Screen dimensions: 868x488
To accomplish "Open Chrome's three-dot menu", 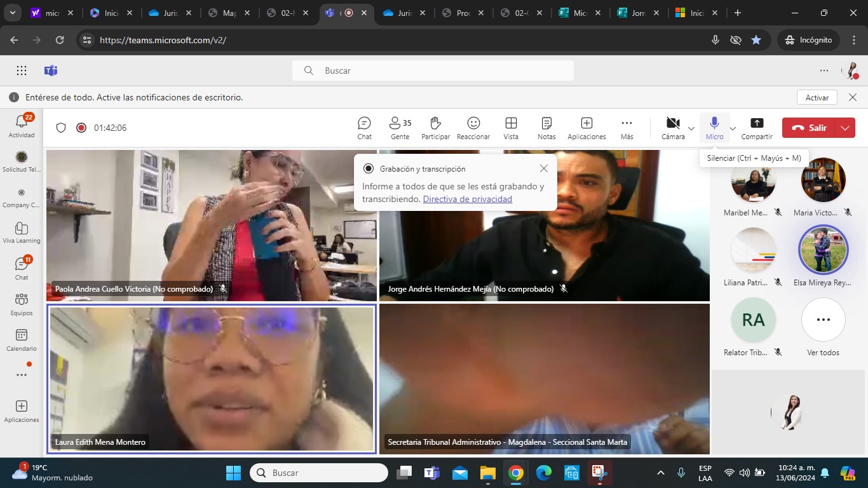I will click(x=853, y=40).
